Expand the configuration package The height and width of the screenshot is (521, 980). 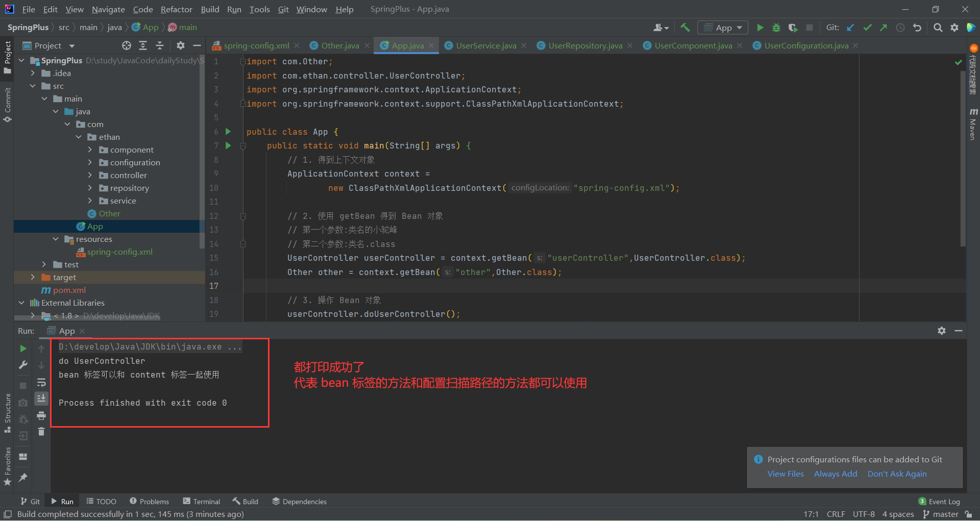90,163
